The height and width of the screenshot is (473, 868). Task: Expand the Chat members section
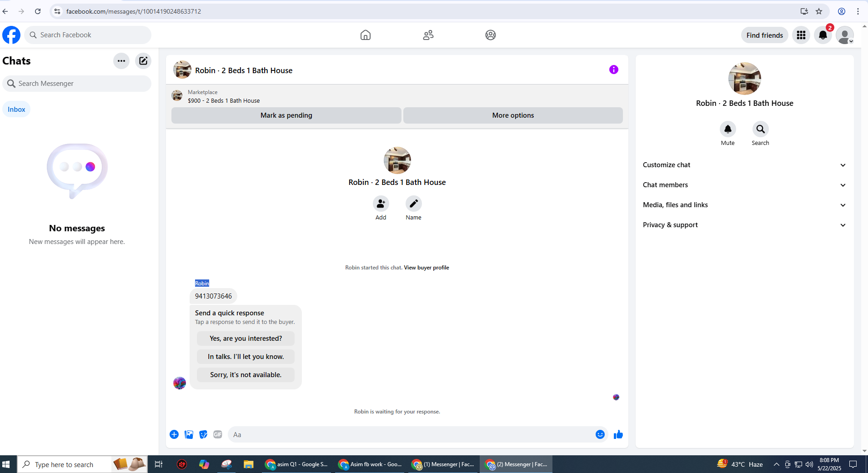[x=745, y=185]
